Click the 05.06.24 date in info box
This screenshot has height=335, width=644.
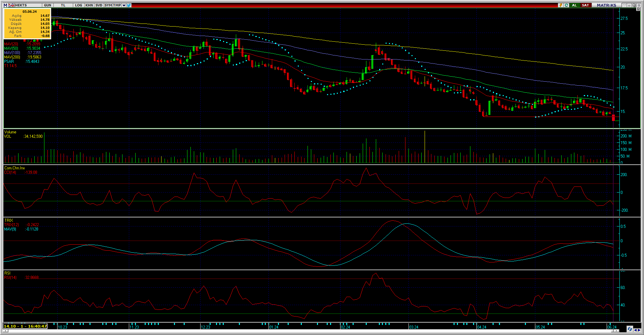30,12
